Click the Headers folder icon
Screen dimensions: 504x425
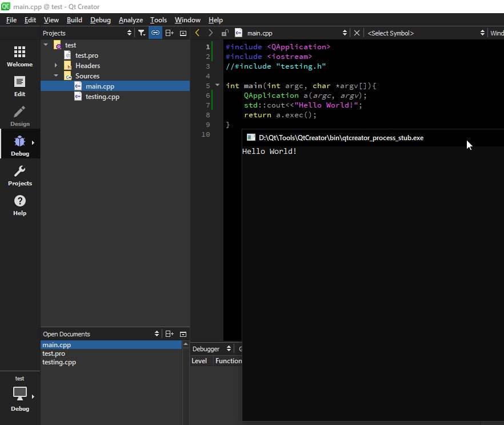68,66
